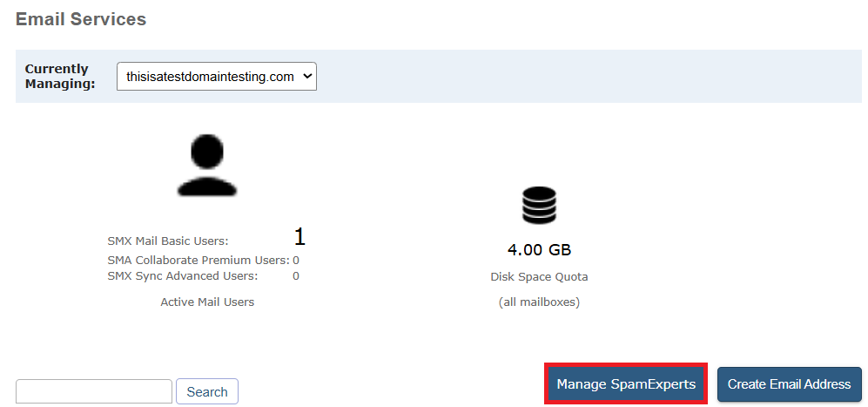Open the Currently Managing domain dropdown
This screenshot has height=407, width=868.
pos(216,77)
